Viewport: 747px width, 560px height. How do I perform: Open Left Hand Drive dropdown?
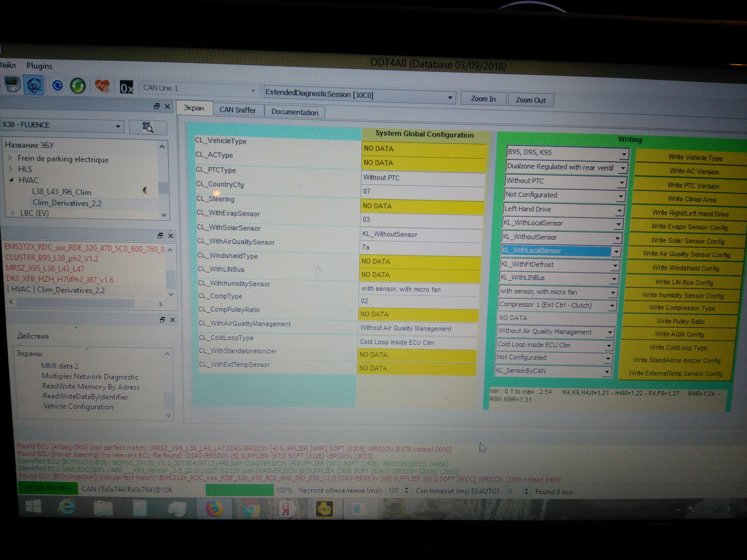click(563, 210)
